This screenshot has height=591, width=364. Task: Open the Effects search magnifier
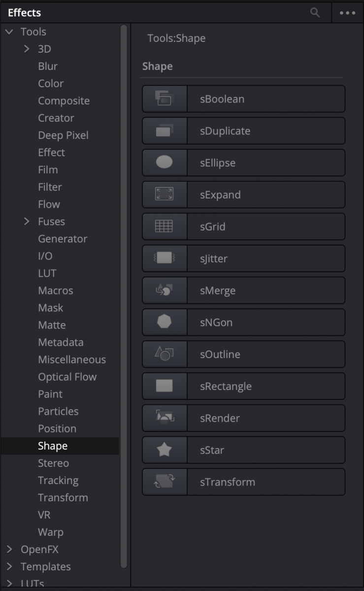coord(315,13)
